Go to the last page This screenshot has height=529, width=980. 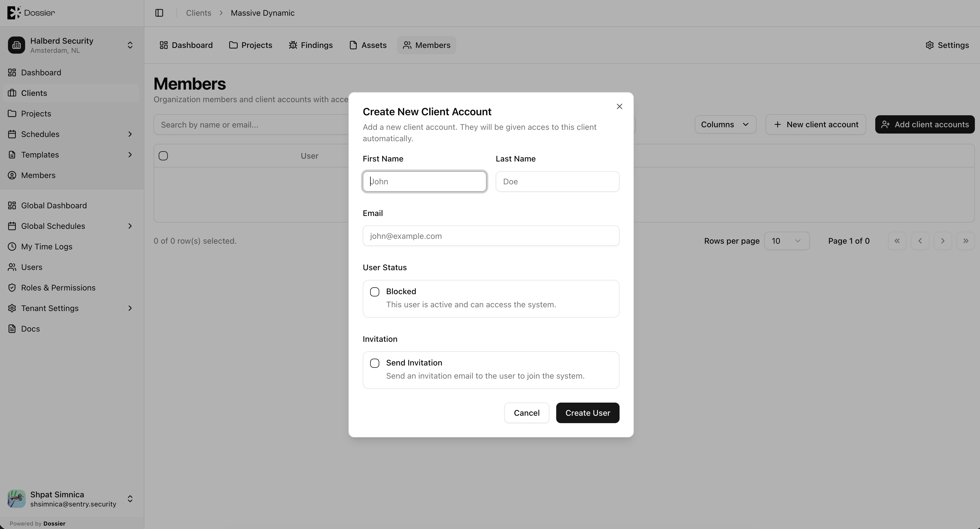965,241
